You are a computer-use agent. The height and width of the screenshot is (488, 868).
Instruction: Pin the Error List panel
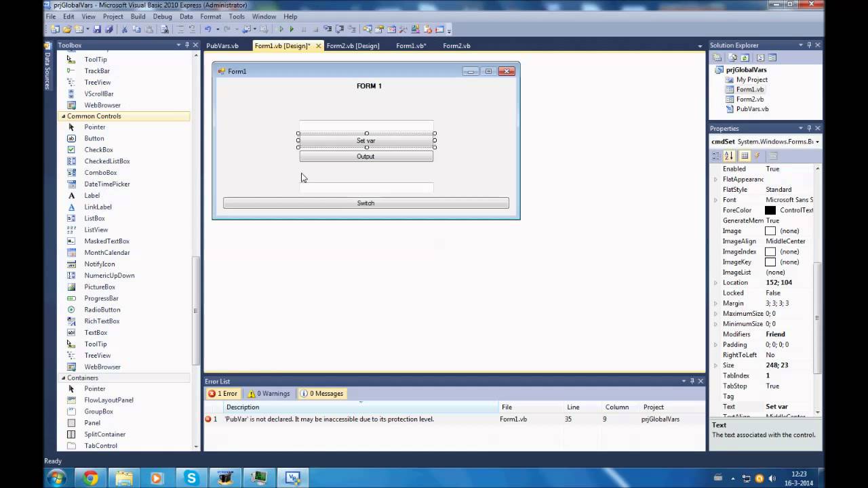(692, 381)
